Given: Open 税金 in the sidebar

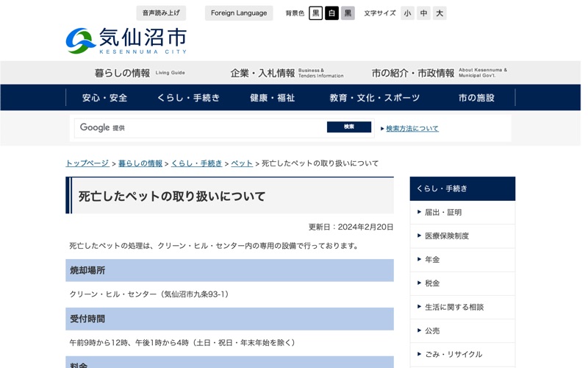Looking at the screenshot, I should (462, 283).
